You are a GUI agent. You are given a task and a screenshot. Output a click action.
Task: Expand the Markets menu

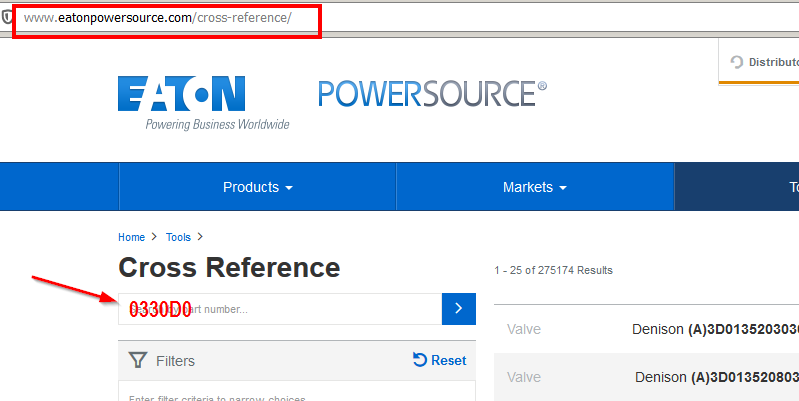point(535,187)
